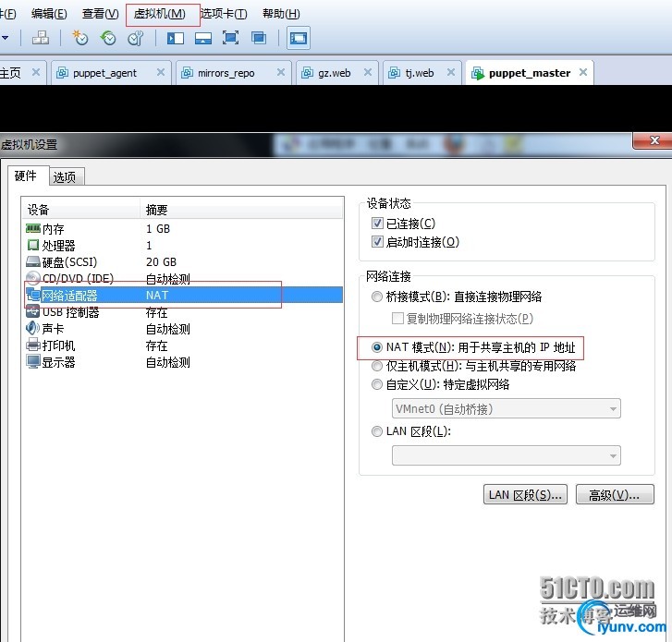Select the 硬盘(SCSI) hard disk icon
Viewport: 672px width, 642px height.
[33, 261]
